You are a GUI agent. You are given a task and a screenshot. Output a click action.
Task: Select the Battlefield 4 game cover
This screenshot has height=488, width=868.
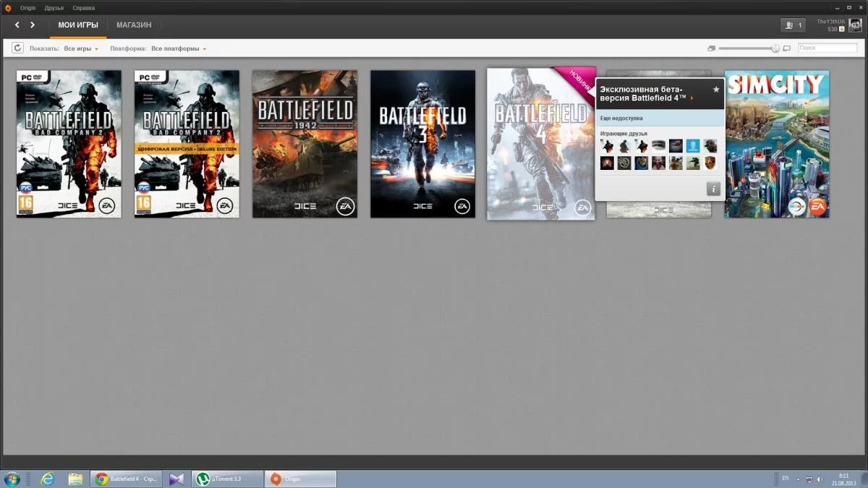540,144
